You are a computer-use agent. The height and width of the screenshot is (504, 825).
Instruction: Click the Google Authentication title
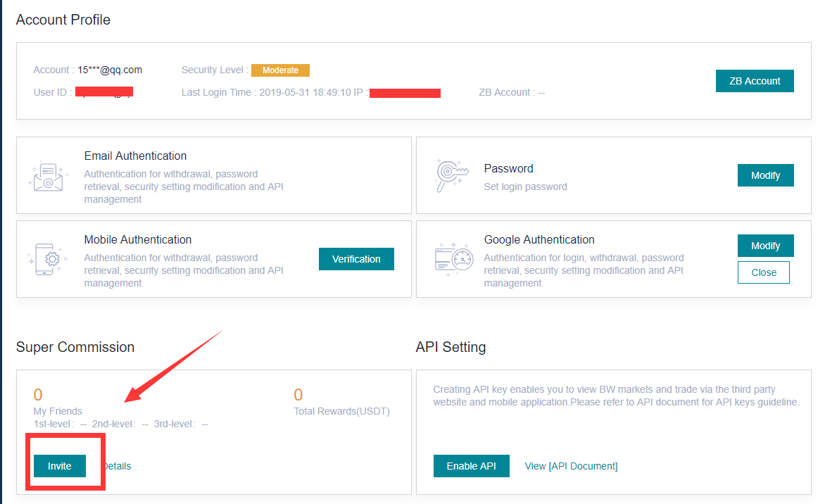pyautogui.click(x=539, y=239)
